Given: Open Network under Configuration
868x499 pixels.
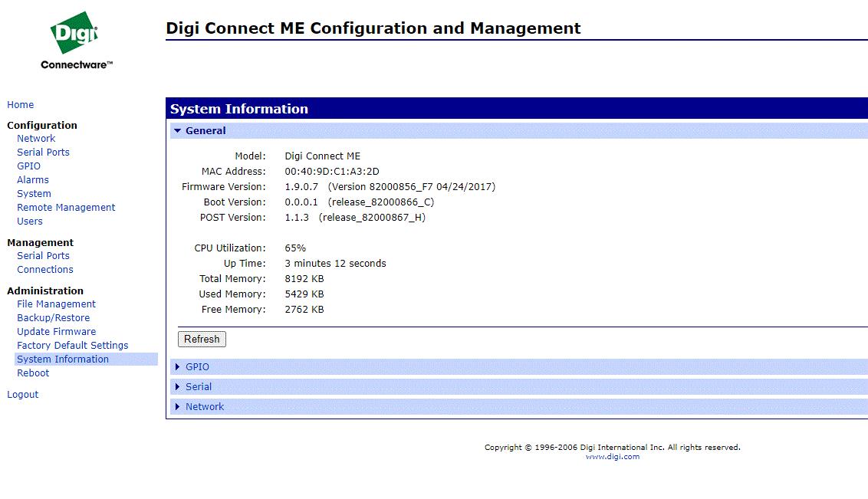Looking at the screenshot, I should (36, 138).
